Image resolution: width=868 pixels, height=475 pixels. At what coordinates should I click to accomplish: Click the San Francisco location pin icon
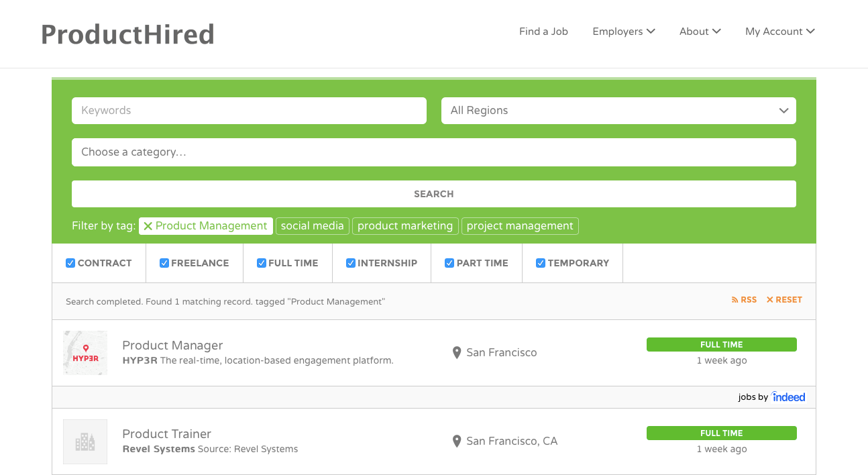pos(457,353)
